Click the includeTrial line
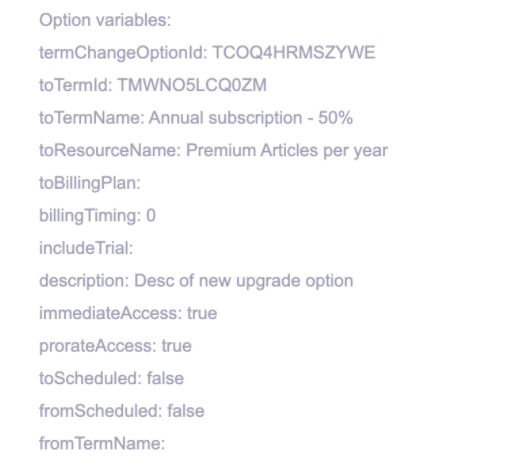Screen dimensions: 510x470 click(86, 248)
